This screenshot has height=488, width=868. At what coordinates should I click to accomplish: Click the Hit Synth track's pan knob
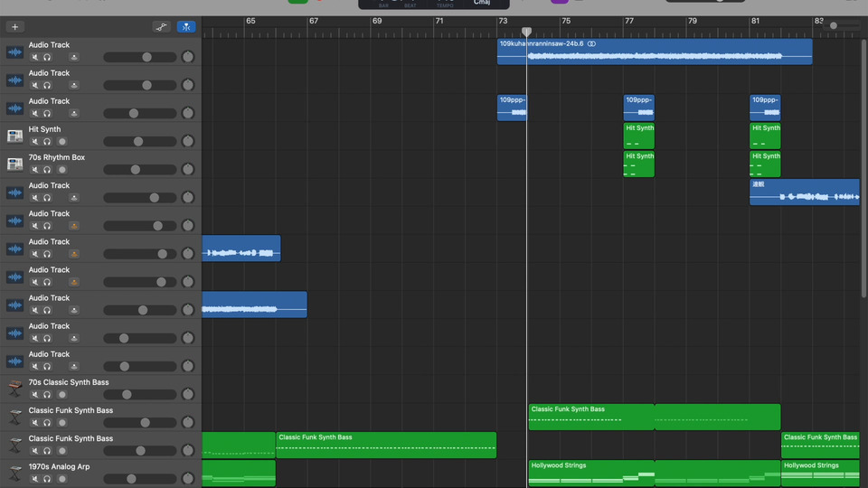[x=188, y=141]
